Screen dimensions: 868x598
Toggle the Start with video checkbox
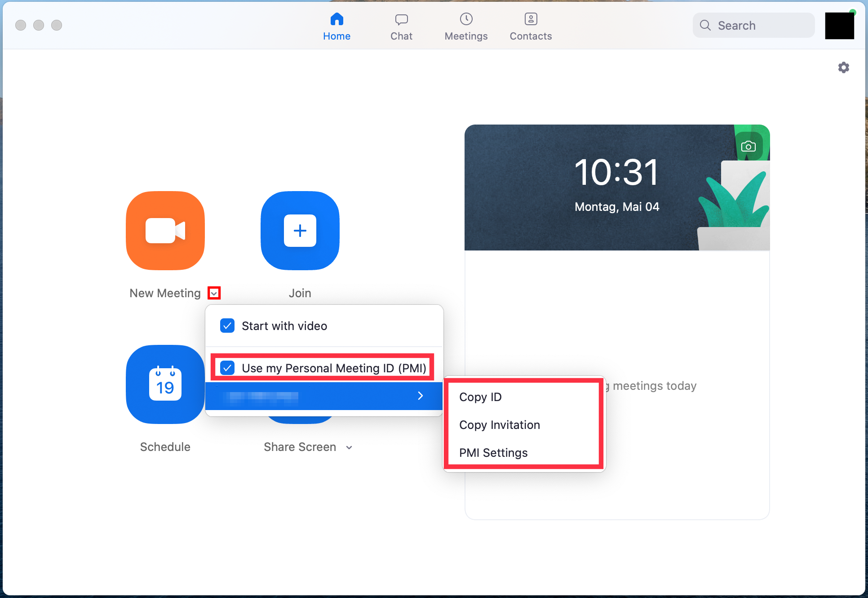point(227,326)
